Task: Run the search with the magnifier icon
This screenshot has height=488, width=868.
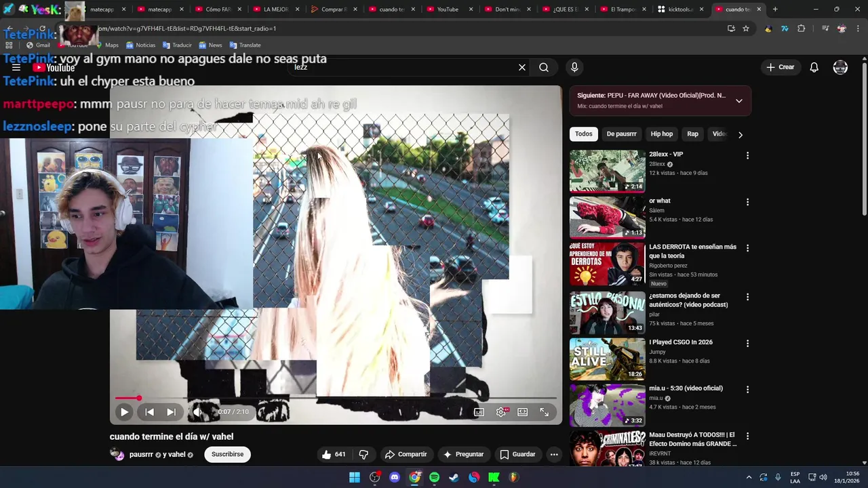Action: pos(544,67)
